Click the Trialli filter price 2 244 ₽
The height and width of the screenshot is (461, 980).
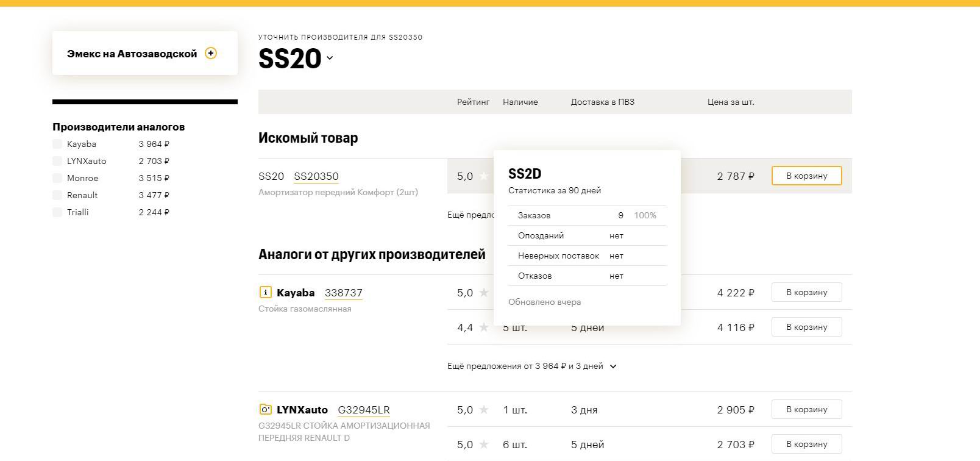click(x=154, y=212)
